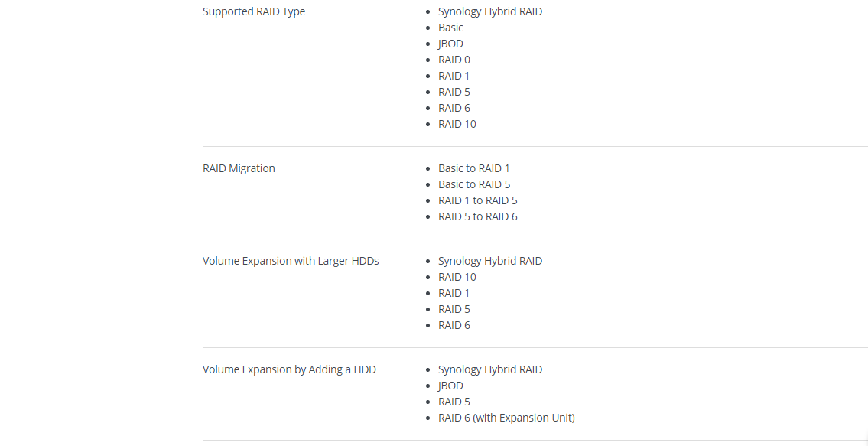This screenshot has width=868, height=446.
Task: Click "RAID 1" under Supported RAID Type
Action: (454, 76)
